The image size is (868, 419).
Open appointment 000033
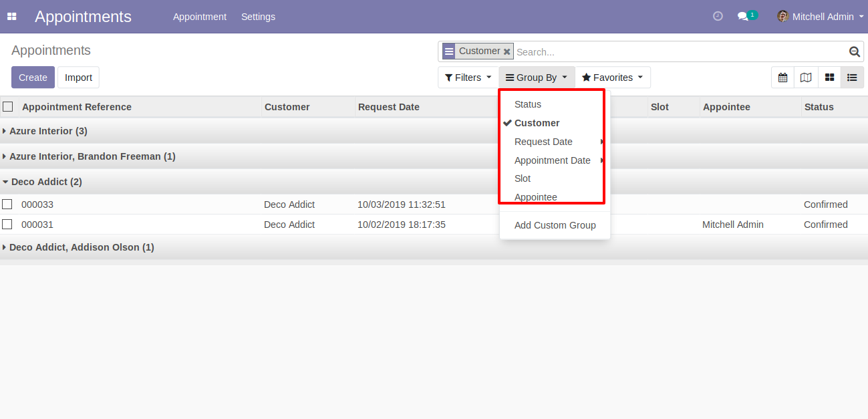tap(37, 204)
